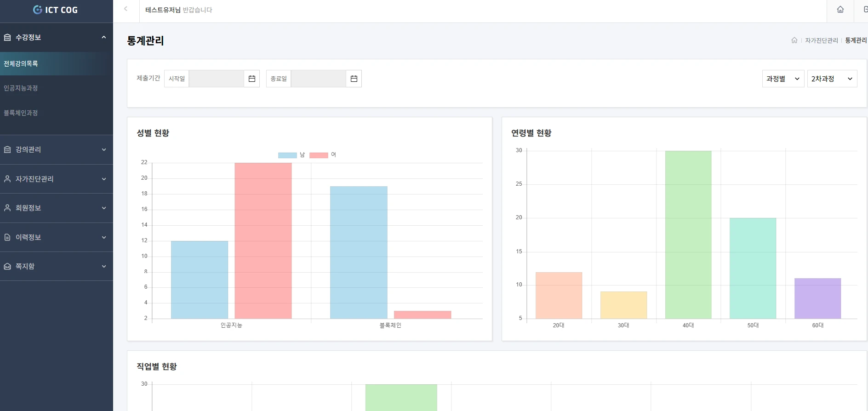Open the 시작일 calendar picker
Viewport: 868px width, 411px height.
click(252, 79)
